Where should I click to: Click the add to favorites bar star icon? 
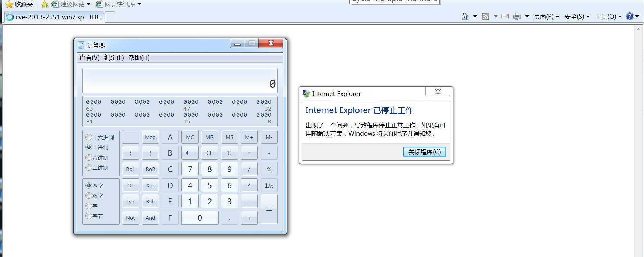[x=44, y=4]
